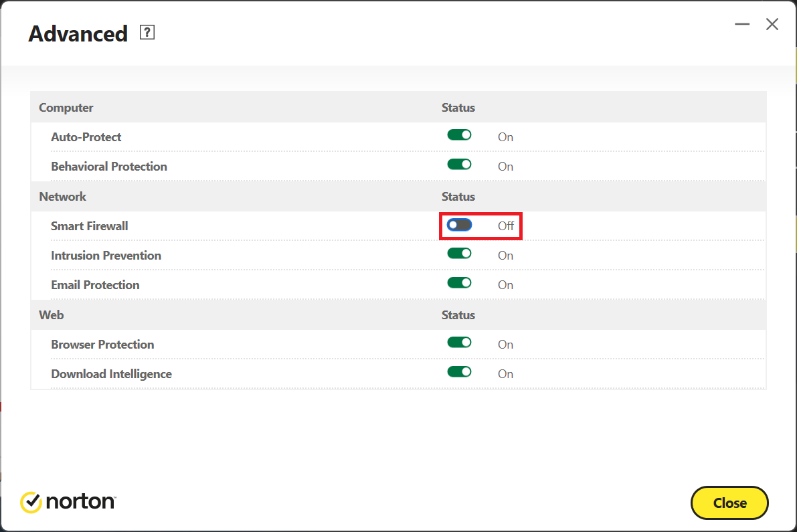
Task: Click the Auto-Protect label
Action: tap(86, 137)
